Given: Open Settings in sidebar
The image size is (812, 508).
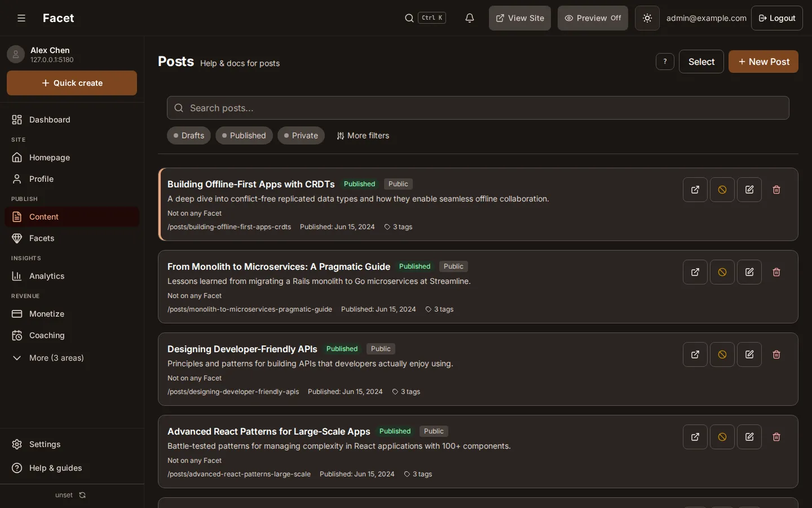Looking at the screenshot, I should click(72, 444).
